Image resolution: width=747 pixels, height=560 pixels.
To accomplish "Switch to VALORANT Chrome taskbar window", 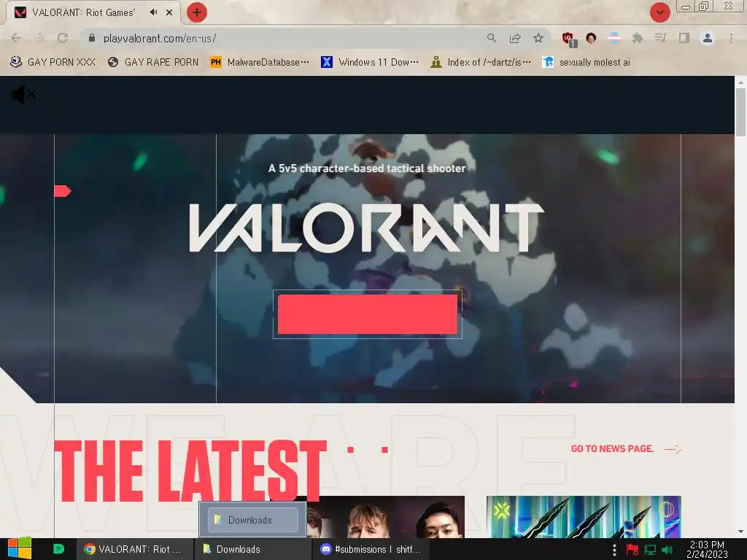I will point(135,549).
